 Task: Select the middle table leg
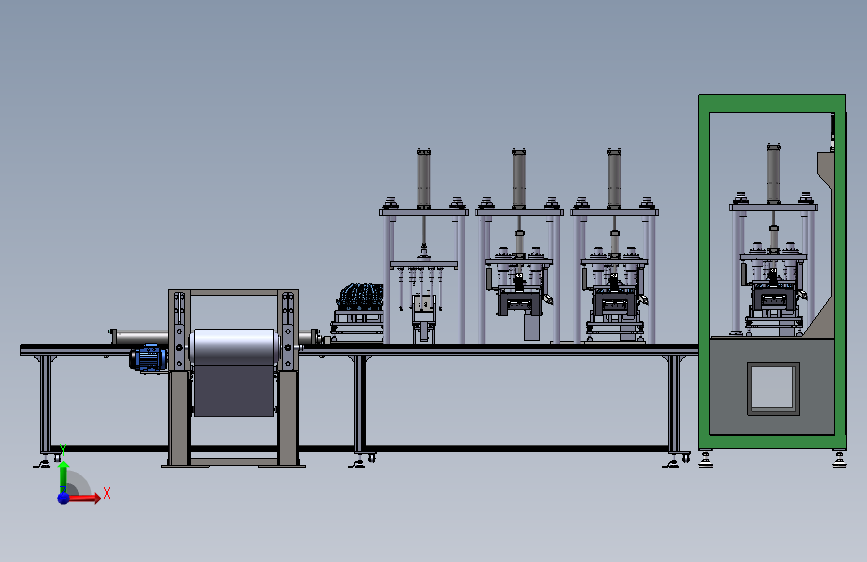360,404
